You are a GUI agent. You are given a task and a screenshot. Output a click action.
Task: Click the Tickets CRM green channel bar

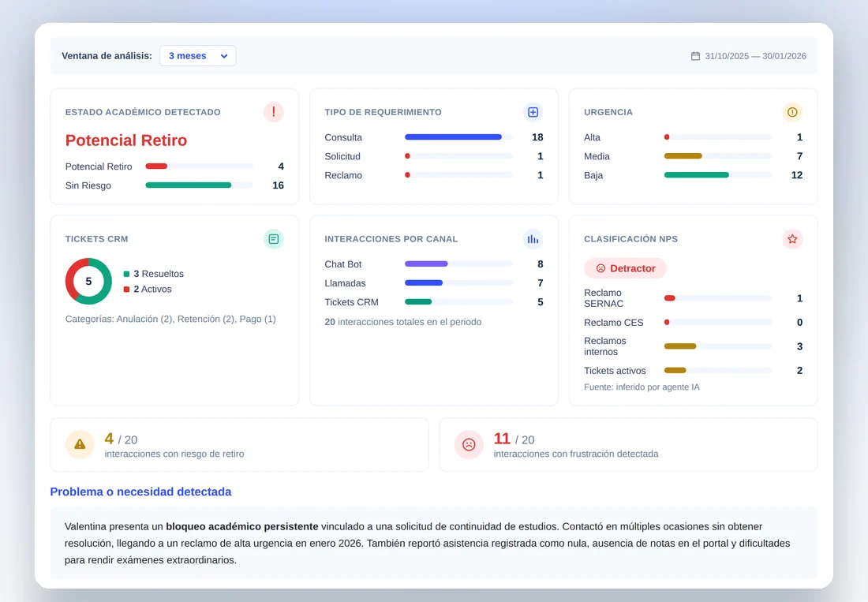418,301
